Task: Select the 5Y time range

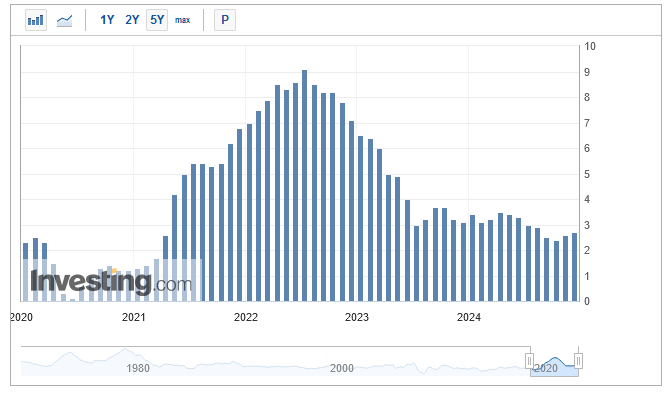Action: tap(157, 20)
